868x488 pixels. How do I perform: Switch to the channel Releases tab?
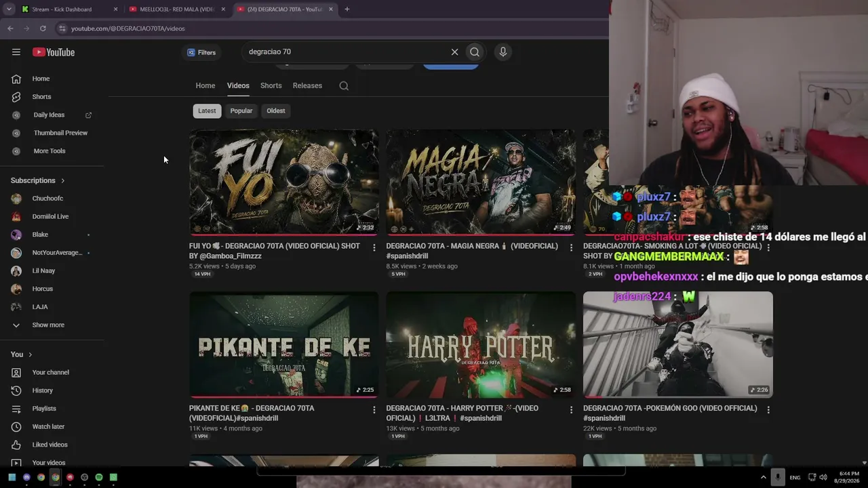coord(307,85)
